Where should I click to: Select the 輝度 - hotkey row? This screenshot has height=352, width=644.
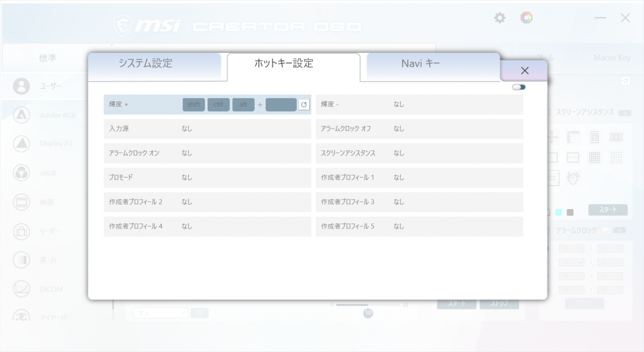click(x=419, y=105)
